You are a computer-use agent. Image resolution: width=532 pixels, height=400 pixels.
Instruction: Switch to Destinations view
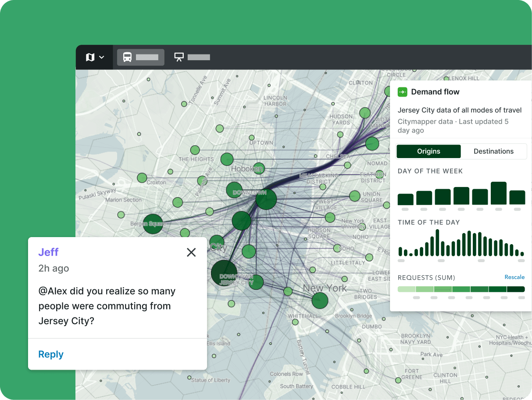click(x=493, y=151)
